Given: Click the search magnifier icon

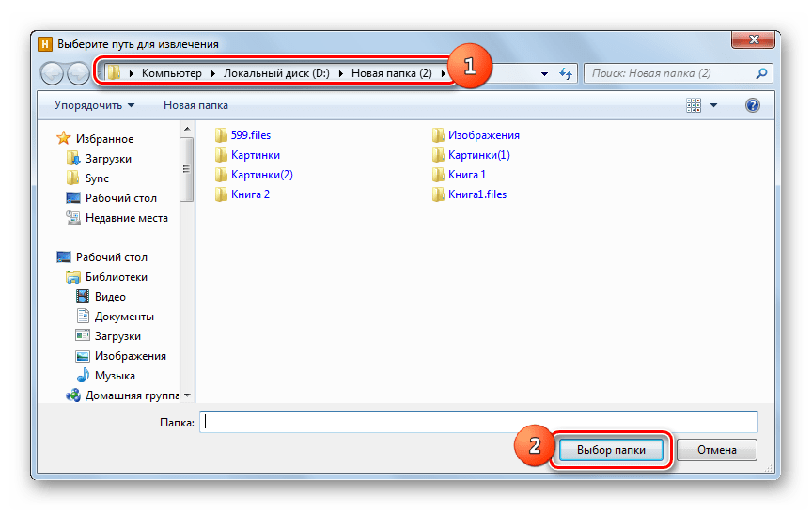Looking at the screenshot, I should (x=761, y=73).
